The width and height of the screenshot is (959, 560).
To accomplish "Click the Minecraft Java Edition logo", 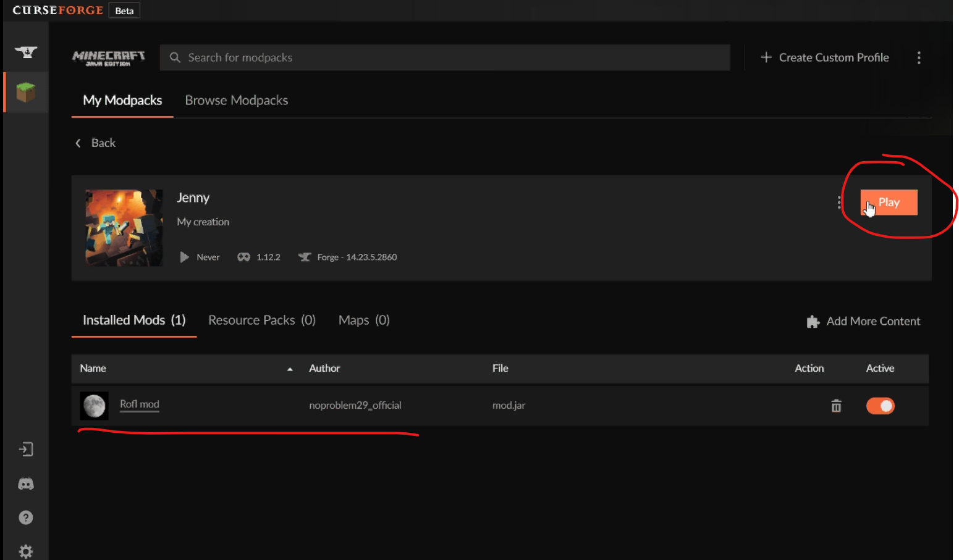I will coord(109,58).
